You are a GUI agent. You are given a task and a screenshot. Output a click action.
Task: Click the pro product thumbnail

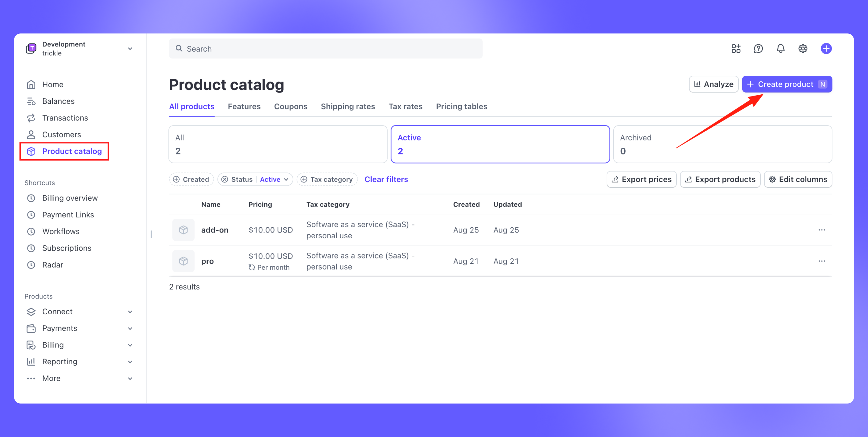183,261
